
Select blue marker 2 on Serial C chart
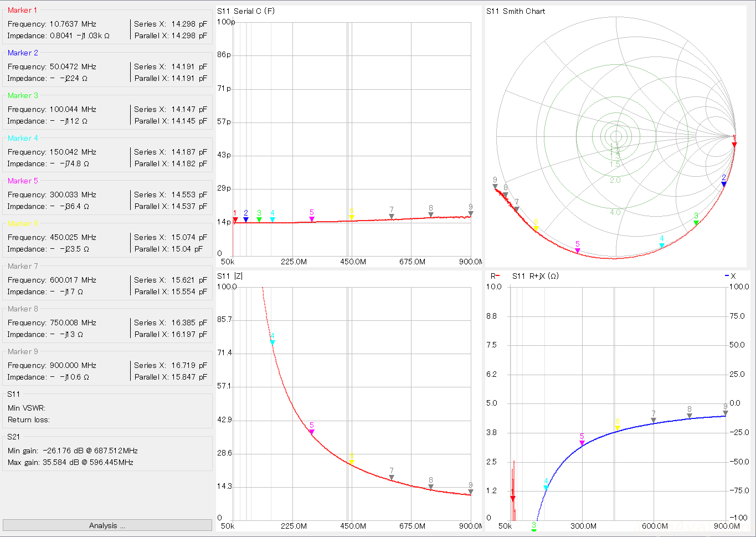[x=246, y=219]
